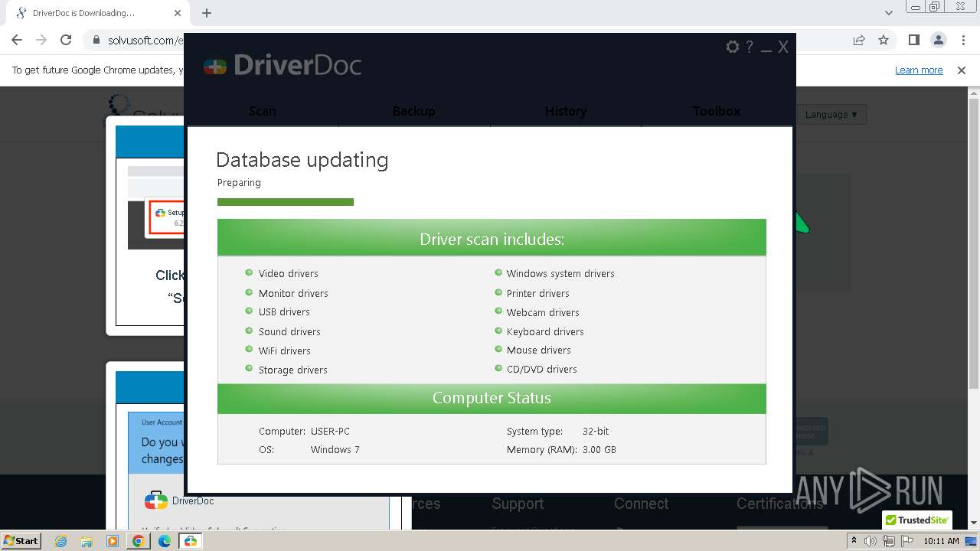The width and height of the screenshot is (980, 551).
Task: Select 'Mouse drivers' list entry
Action: (539, 350)
